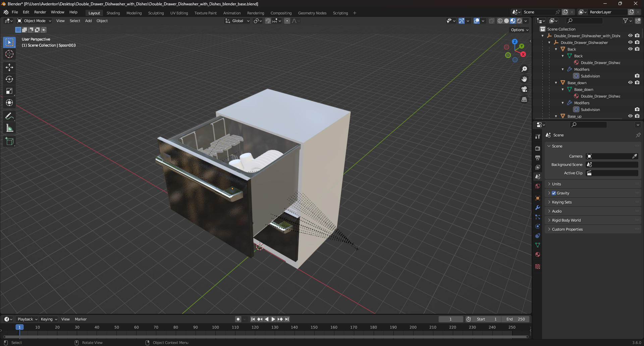Select the Annotate tool
Screen dimensions: 644x346
tap(9, 116)
